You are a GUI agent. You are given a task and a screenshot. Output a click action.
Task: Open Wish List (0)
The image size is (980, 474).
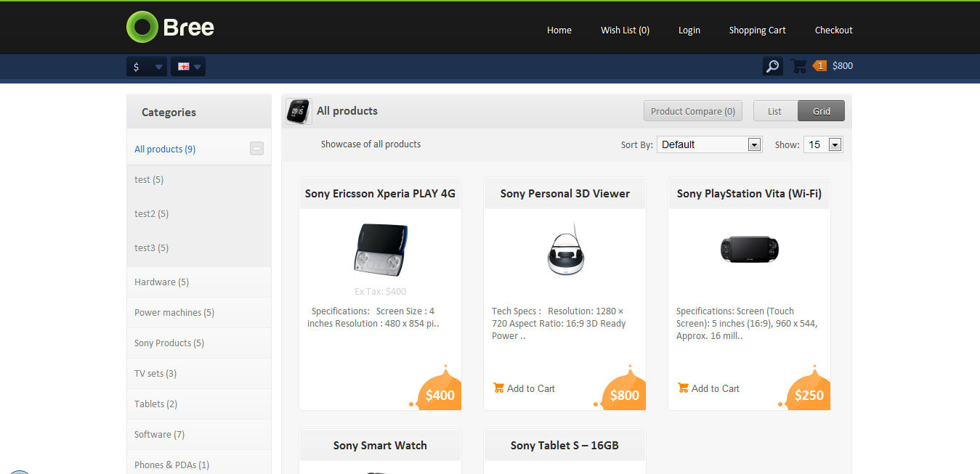(x=625, y=30)
